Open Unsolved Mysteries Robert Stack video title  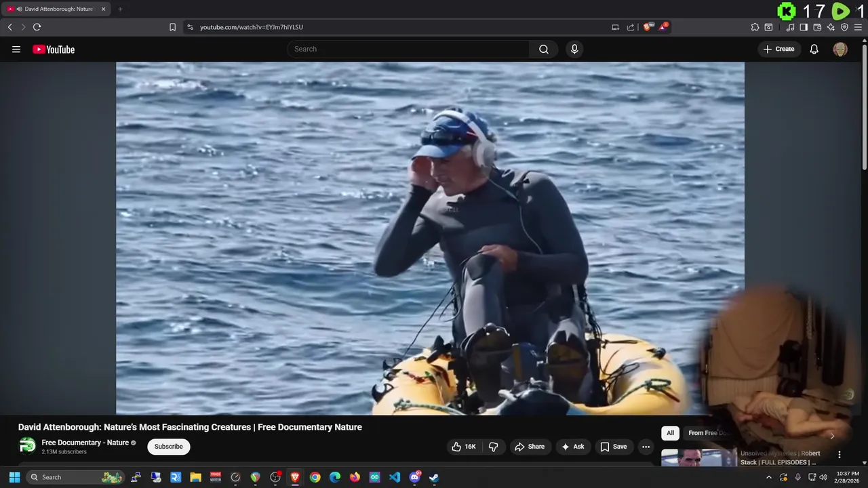click(x=780, y=457)
